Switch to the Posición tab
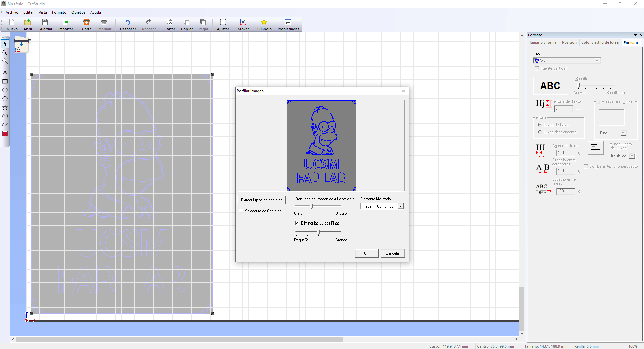Screen dimensions: 644x349 [x=569, y=42]
